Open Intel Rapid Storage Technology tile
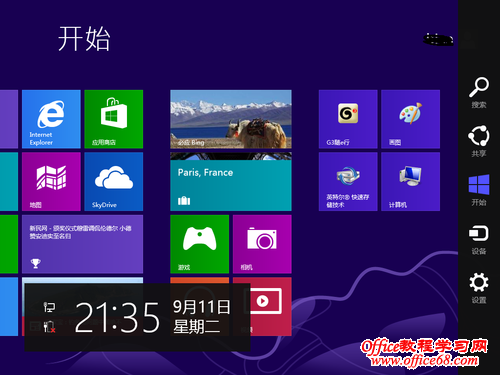The height and width of the screenshot is (375, 500). [348, 182]
